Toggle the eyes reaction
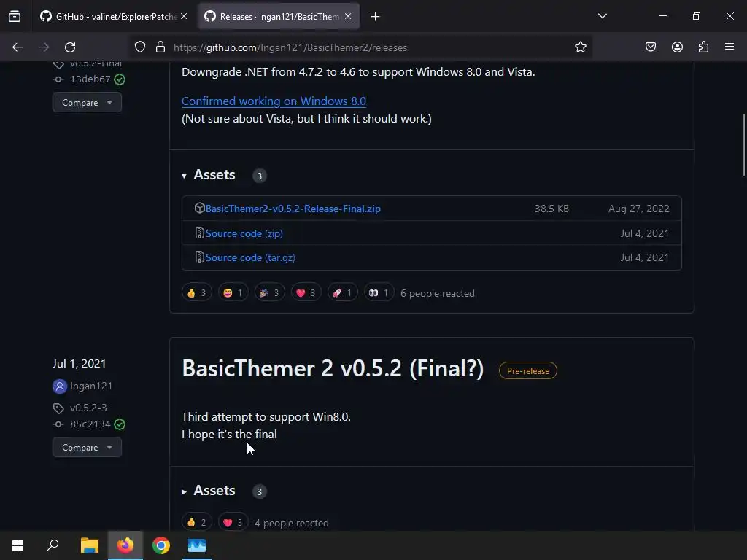 click(x=379, y=293)
